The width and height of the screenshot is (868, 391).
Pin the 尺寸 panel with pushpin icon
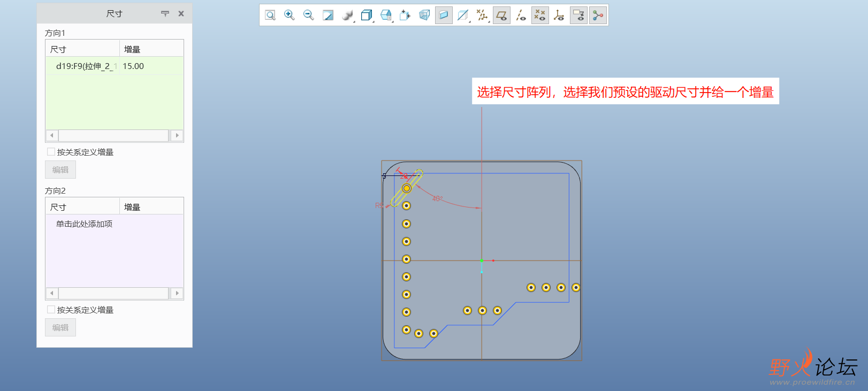tap(165, 14)
